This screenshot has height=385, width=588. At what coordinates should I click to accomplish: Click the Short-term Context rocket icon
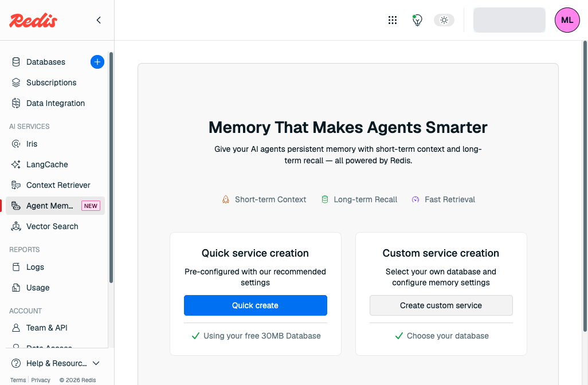[226, 199]
